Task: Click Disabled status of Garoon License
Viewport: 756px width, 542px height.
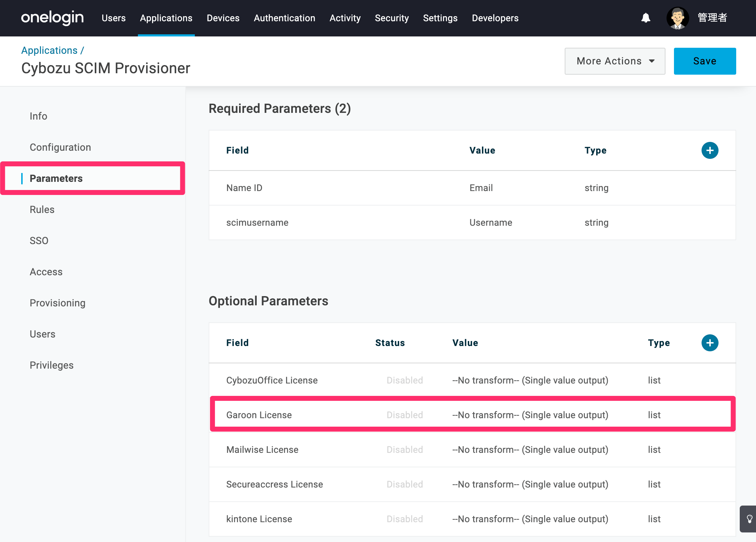Action: click(405, 415)
